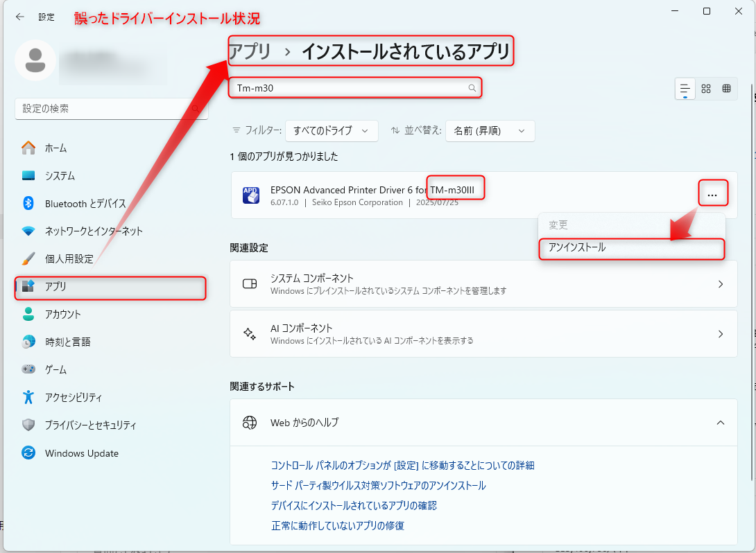Click the app search field containing Tm-m30
This screenshot has width=756, height=553.
355,88
